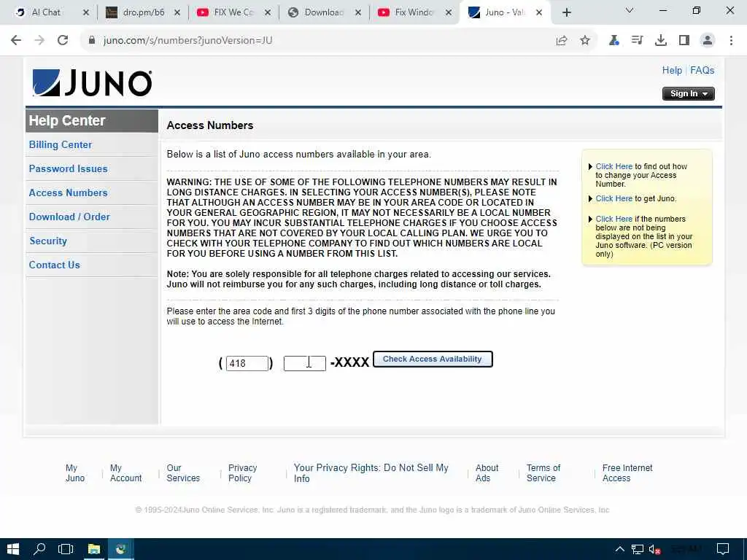The image size is (747, 560).
Task: Open My Juno footer link
Action: (x=75, y=472)
